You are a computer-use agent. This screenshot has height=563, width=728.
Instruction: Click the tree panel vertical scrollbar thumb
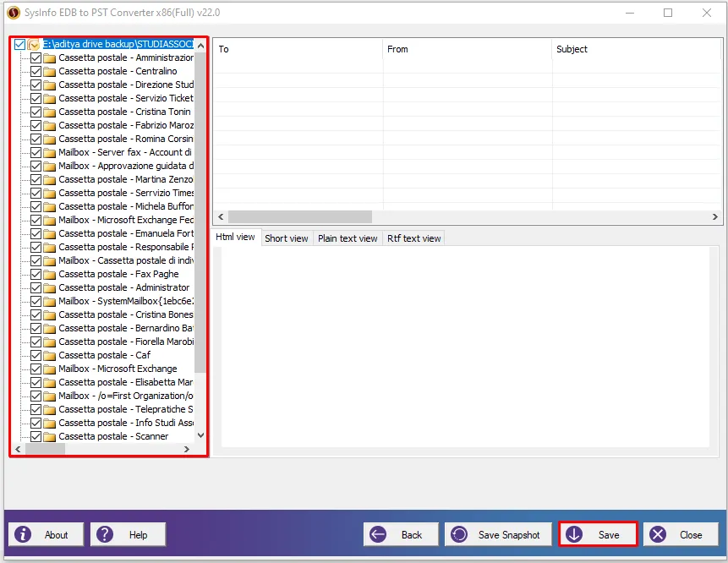(x=200, y=212)
